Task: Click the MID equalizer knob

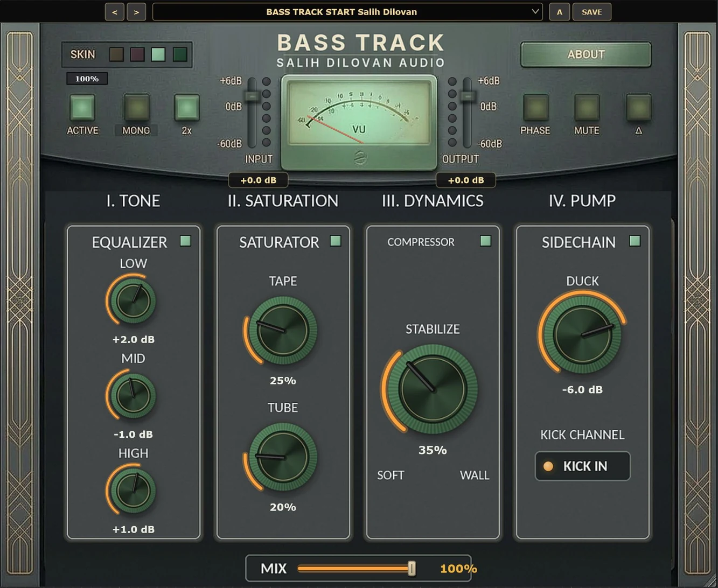Action: pyautogui.click(x=133, y=395)
